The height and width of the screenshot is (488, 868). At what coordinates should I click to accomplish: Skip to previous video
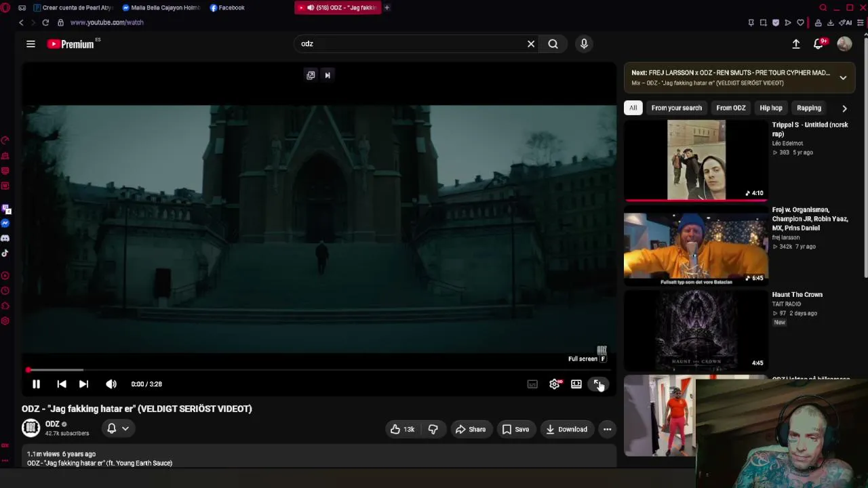click(62, 384)
